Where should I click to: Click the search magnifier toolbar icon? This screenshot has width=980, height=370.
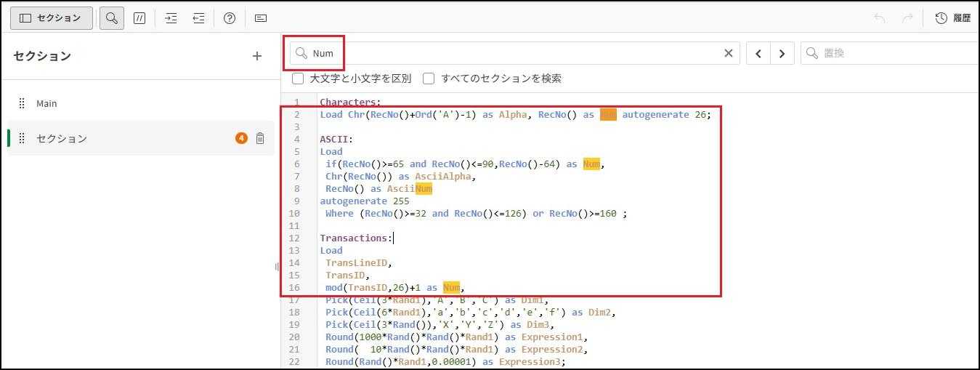click(x=112, y=18)
